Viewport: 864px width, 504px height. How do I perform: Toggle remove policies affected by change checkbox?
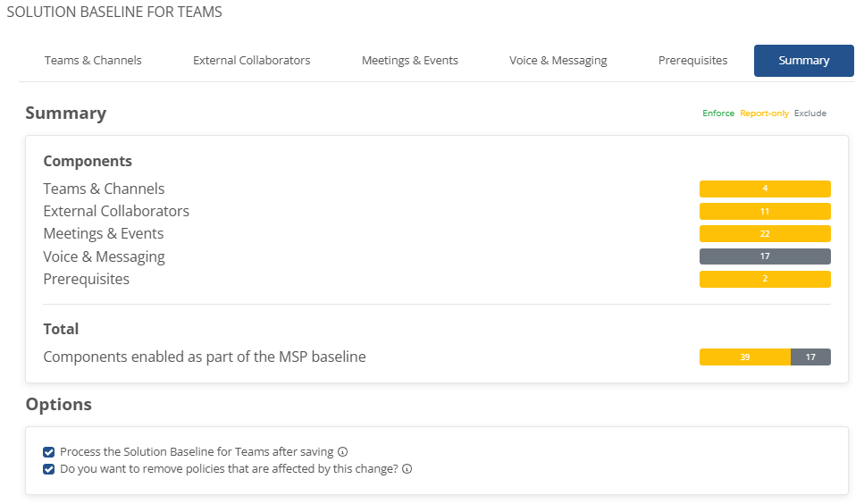(x=48, y=469)
